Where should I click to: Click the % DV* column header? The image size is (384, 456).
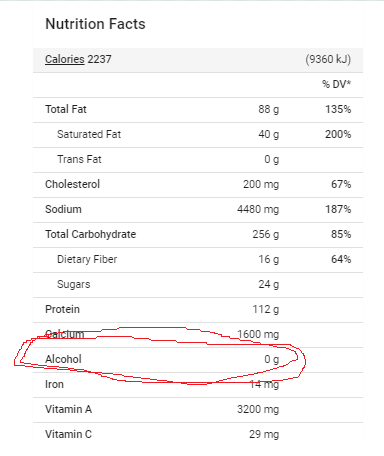point(336,84)
